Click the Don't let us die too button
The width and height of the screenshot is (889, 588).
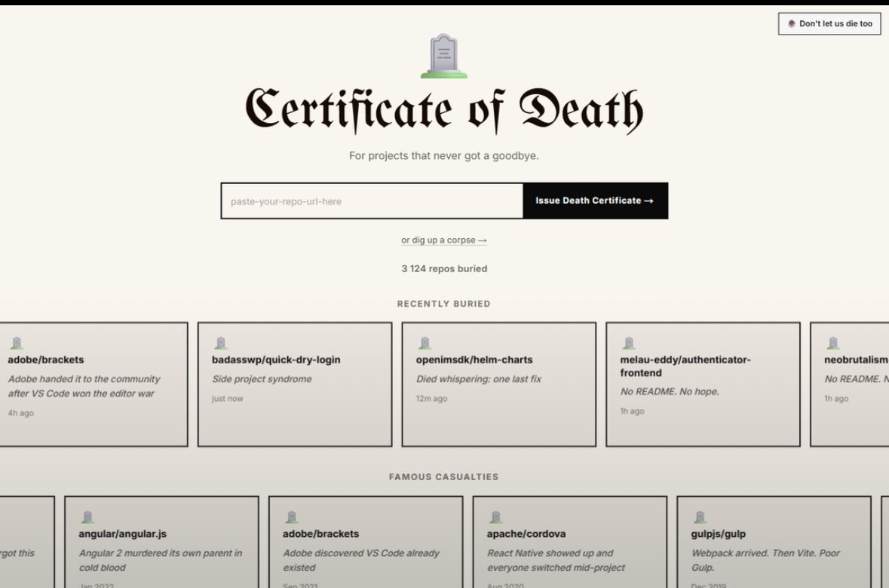click(x=829, y=23)
